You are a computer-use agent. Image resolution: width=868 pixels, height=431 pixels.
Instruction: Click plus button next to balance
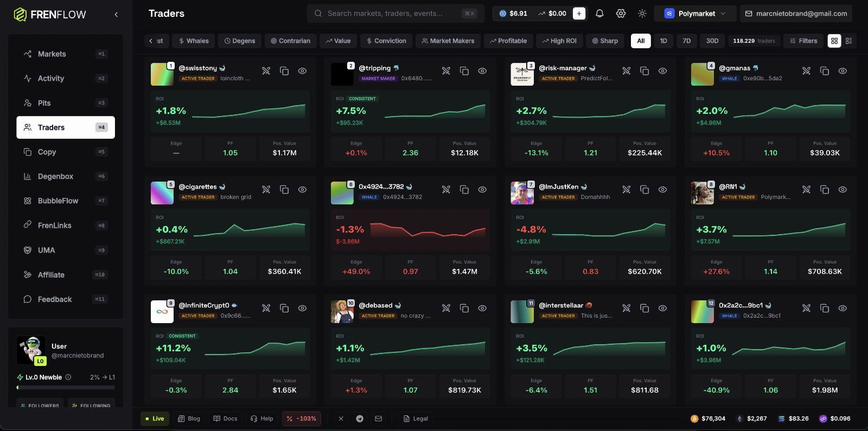coord(579,14)
